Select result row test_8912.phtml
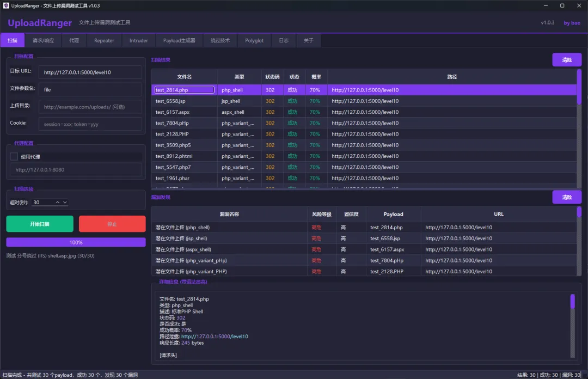This screenshot has height=379, width=588. (x=364, y=156)
